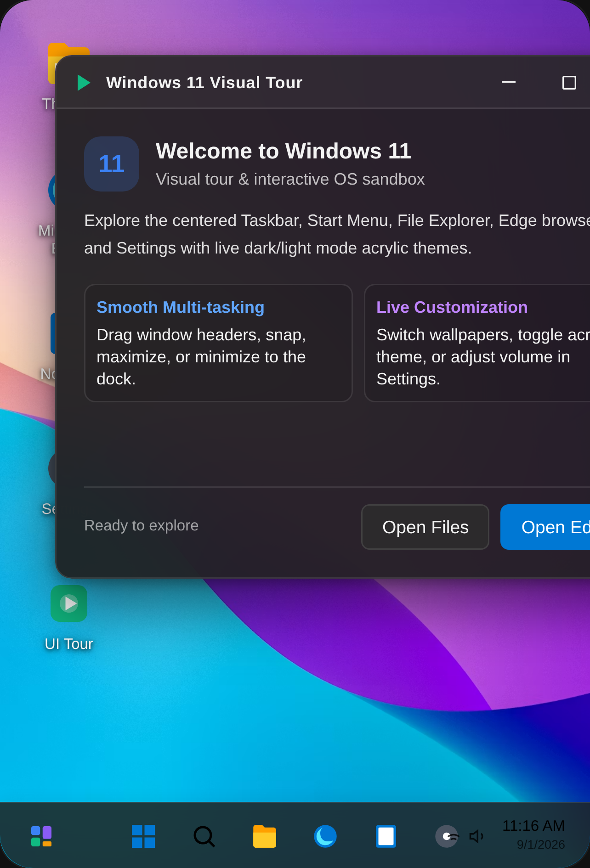Select the Live Customization card
The height and width of the screenshot is (868, 590).
[477, 343]
